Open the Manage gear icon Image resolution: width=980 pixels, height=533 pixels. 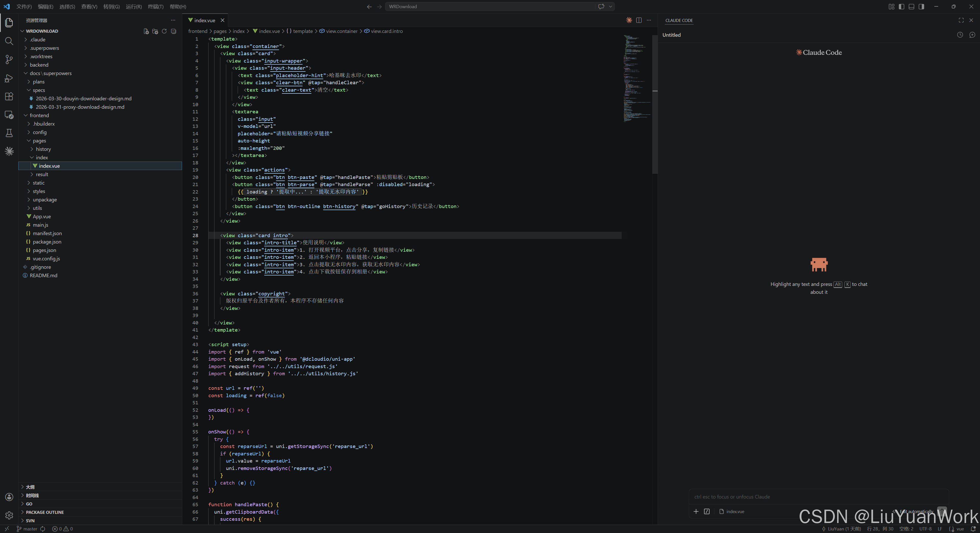pos(9,515)
